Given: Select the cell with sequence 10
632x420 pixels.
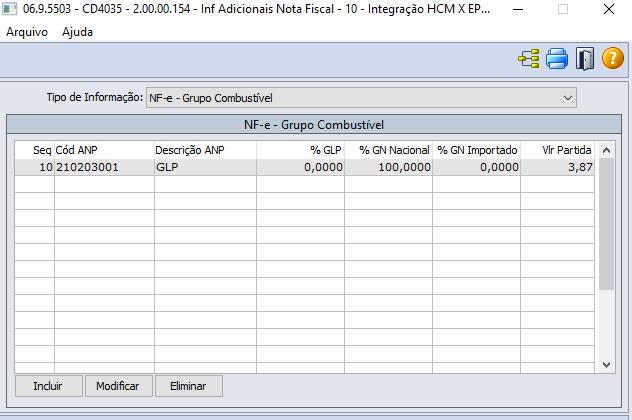Looking at the screenshot, I should coord(35,167).
